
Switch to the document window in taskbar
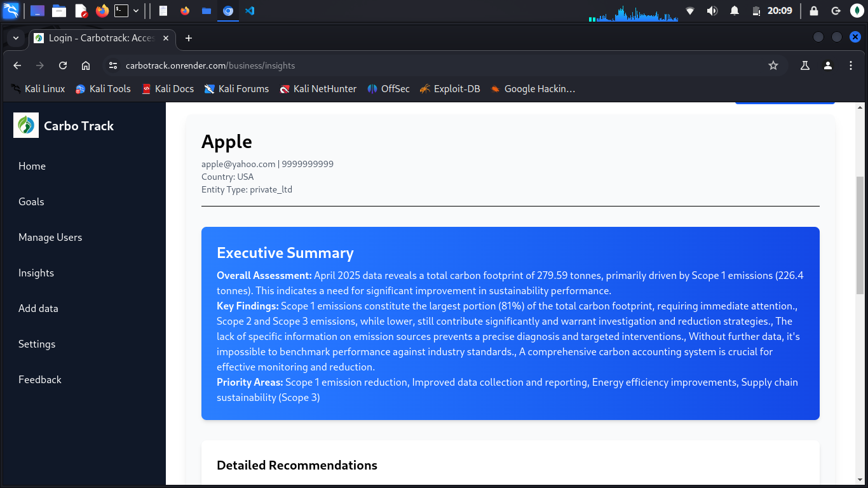pos(163,11)
